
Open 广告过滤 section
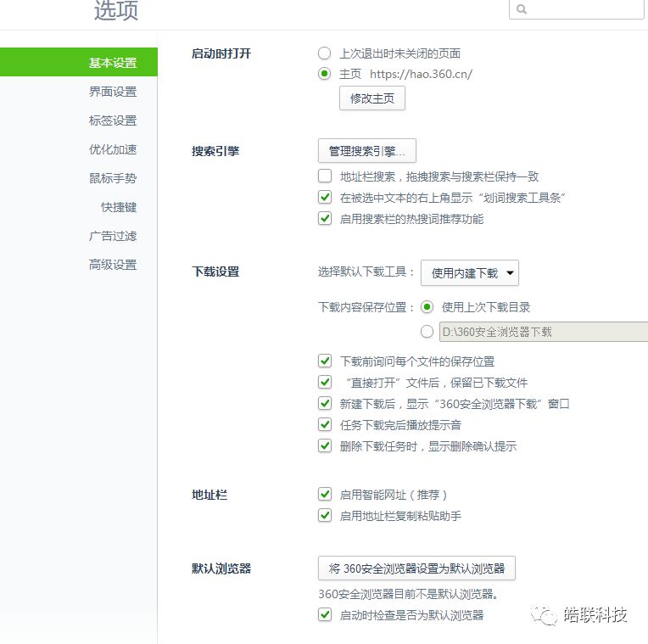(113, 236)
